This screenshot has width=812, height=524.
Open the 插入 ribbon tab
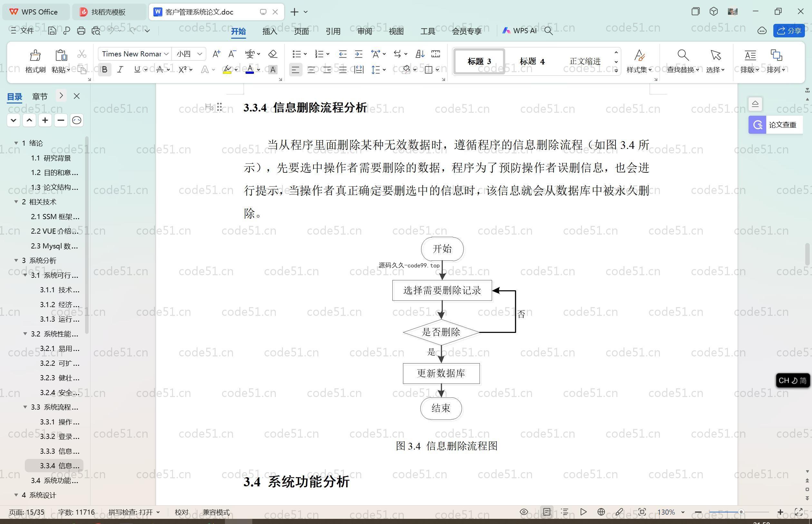click(x=270, y=31)
